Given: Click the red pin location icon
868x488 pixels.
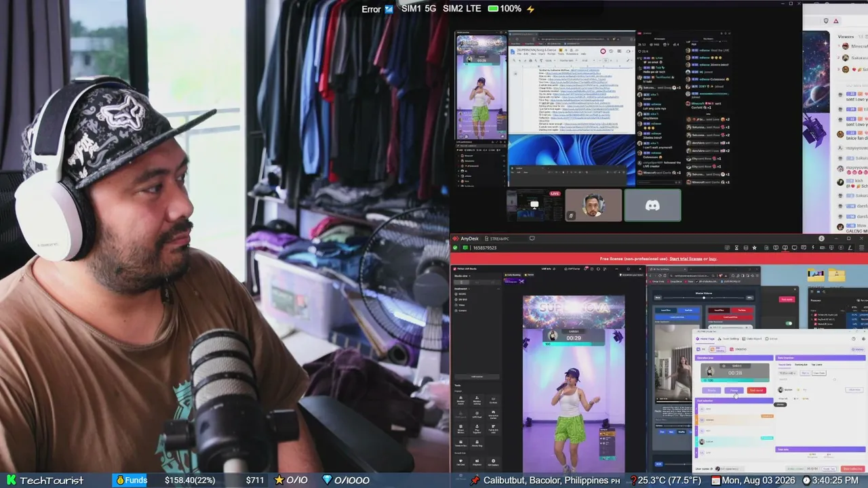Looking at the screenshot, I should pos(475,480).
